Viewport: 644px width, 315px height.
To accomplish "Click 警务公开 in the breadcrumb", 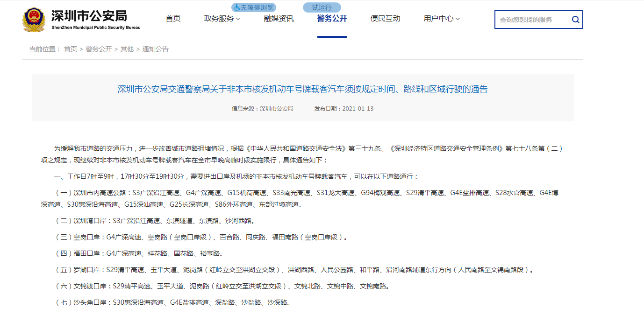I will point(99,49).
